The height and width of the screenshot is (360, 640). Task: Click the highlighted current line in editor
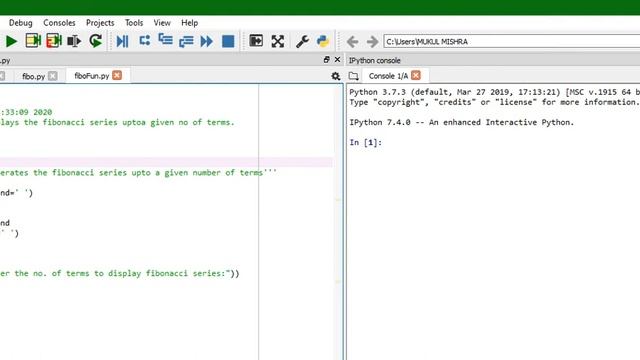(166, 162)
